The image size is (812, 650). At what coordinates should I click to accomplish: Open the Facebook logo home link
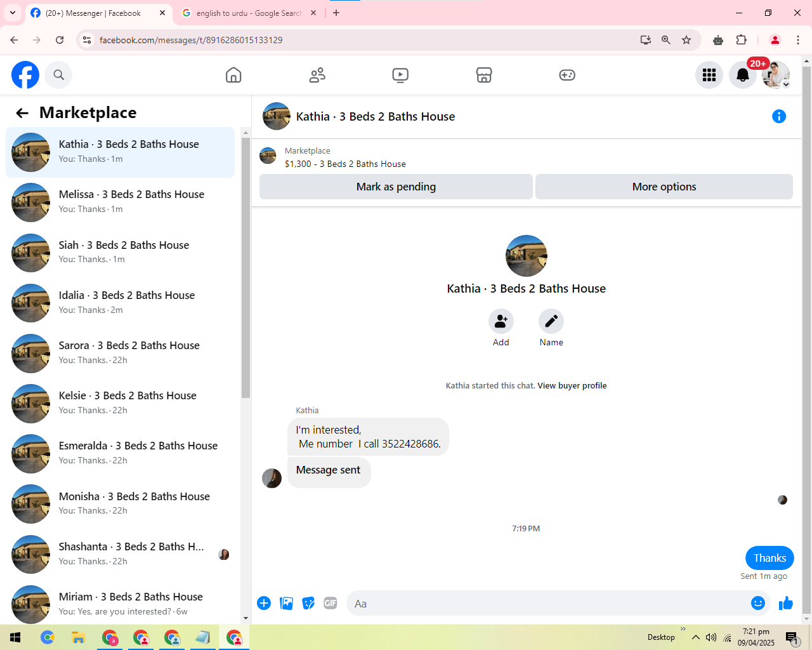click(25, 75)
